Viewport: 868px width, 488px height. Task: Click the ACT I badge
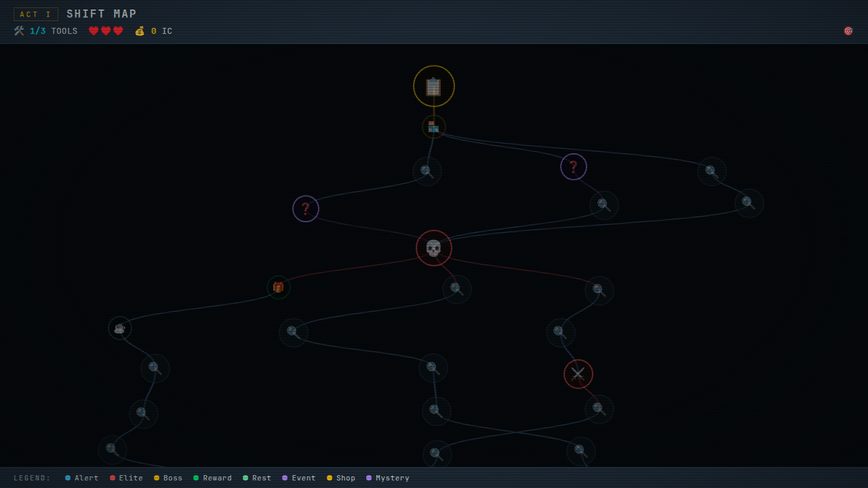click(x=36, y=14)
